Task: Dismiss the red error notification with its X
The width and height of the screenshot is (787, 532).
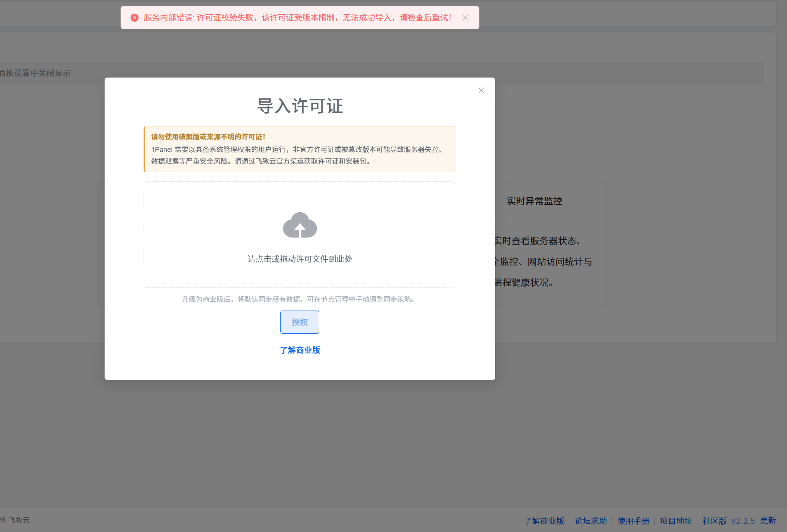Action: (x=465, y=18)
